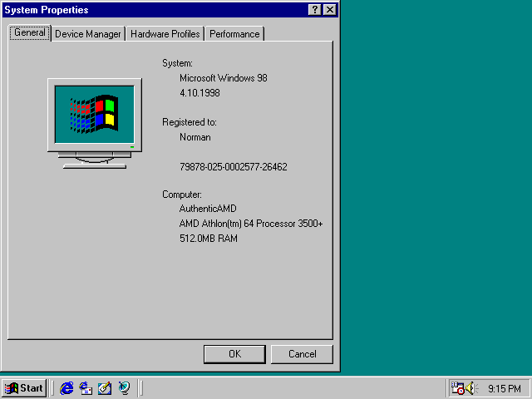This screenshot has width=532, height=399.
Task: Open the Start menu
Action: click(24, 388)
